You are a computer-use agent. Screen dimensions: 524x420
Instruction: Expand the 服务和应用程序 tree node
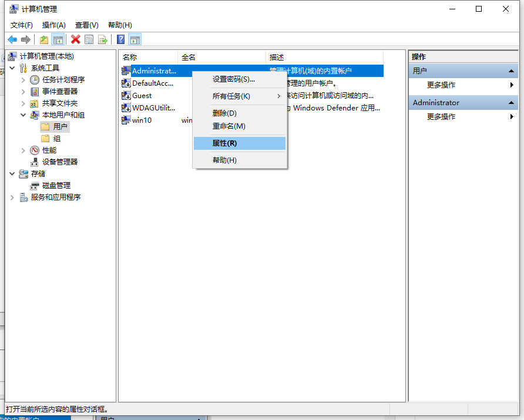click(x=12, y=197)
